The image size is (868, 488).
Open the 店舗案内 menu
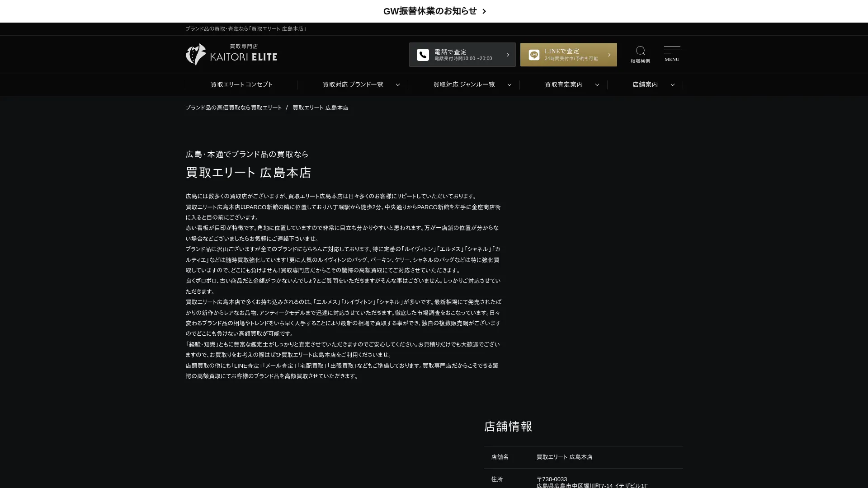[645, 84]
